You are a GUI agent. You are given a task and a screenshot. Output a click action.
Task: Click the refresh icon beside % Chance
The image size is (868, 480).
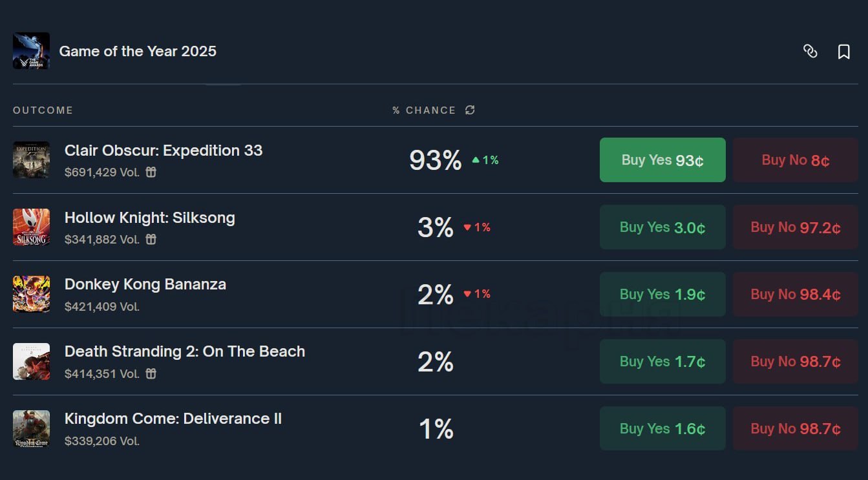[470, 110]
